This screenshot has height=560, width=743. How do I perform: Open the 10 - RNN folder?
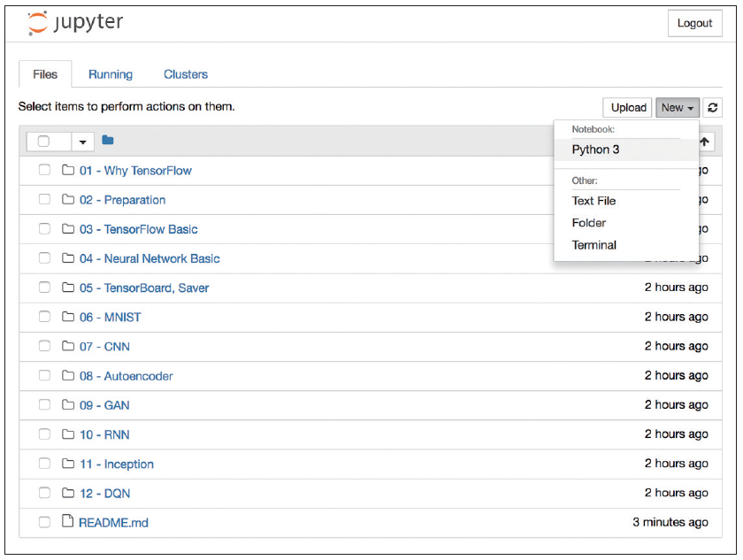pyautogui.click(x=104, y=435)
